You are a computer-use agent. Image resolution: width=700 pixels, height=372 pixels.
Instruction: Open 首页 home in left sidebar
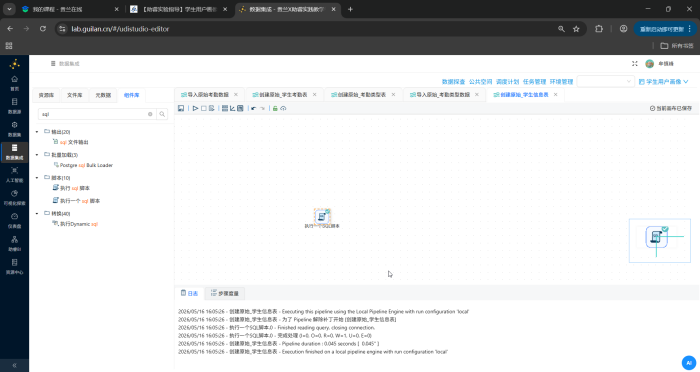point(14,83)
